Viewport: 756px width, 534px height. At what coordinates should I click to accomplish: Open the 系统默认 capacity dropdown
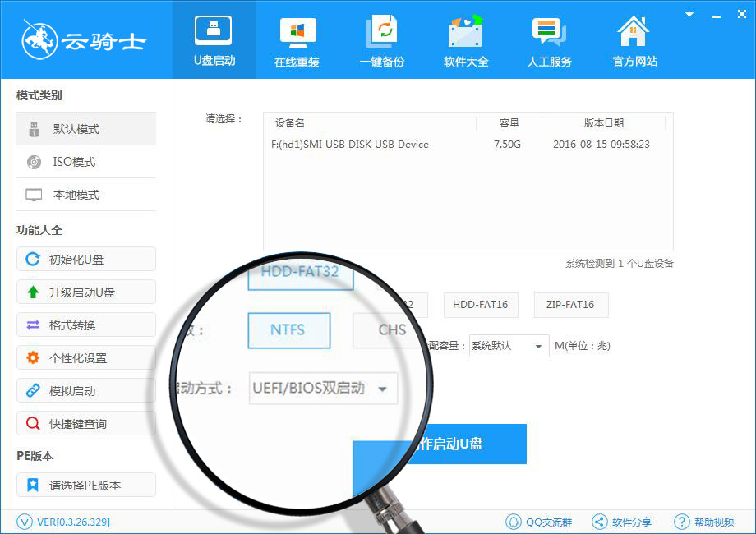[x=508, y=346]
